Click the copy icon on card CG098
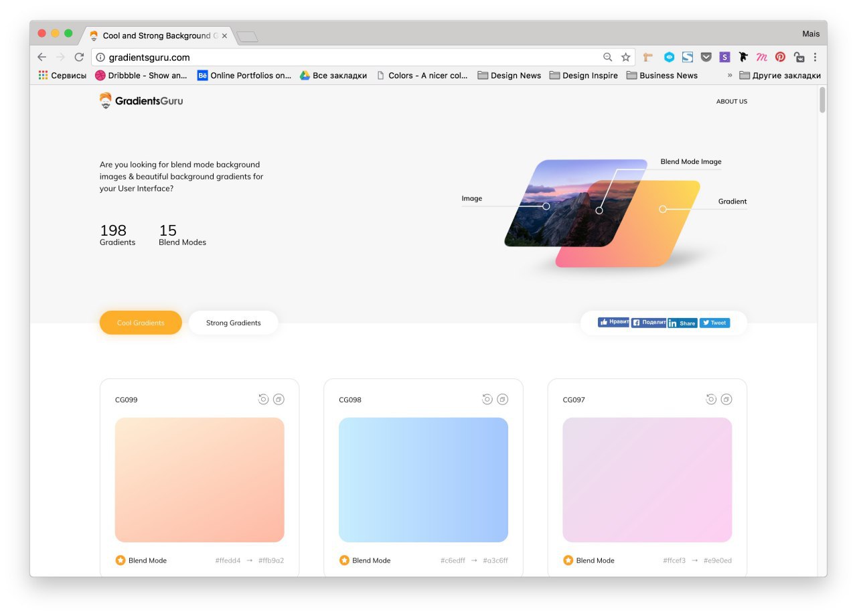This screenshot has height=616, width=857. (502, 399)
